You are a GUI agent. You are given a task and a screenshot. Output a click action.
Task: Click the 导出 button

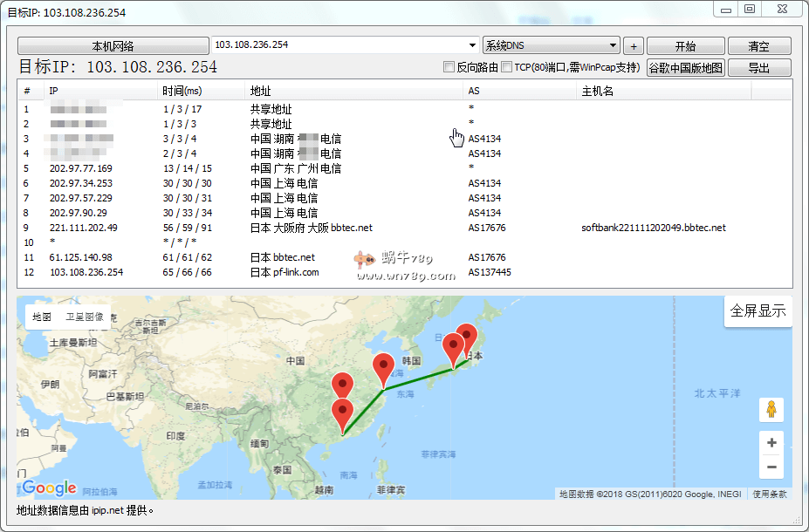pos(758,68)
